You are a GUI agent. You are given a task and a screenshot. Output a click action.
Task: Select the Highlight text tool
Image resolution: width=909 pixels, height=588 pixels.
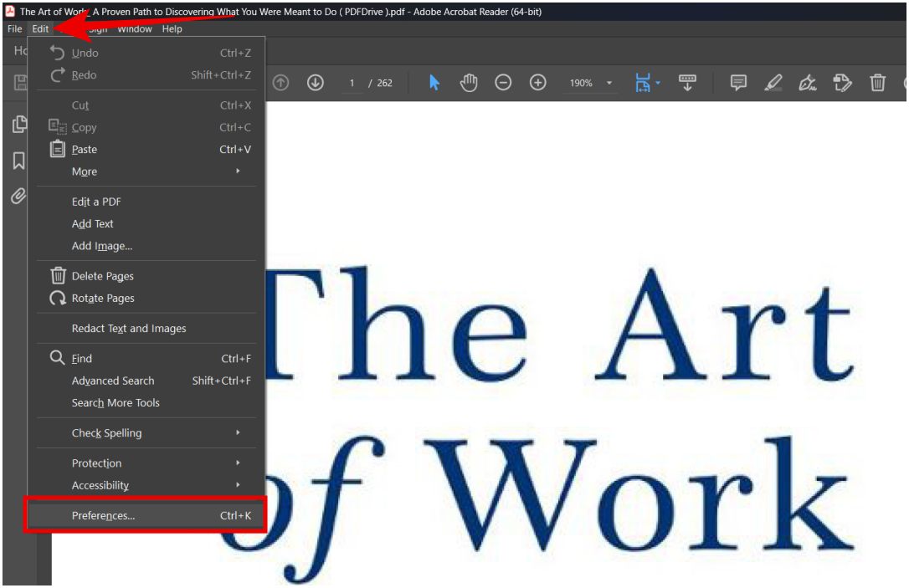point(772,83)
